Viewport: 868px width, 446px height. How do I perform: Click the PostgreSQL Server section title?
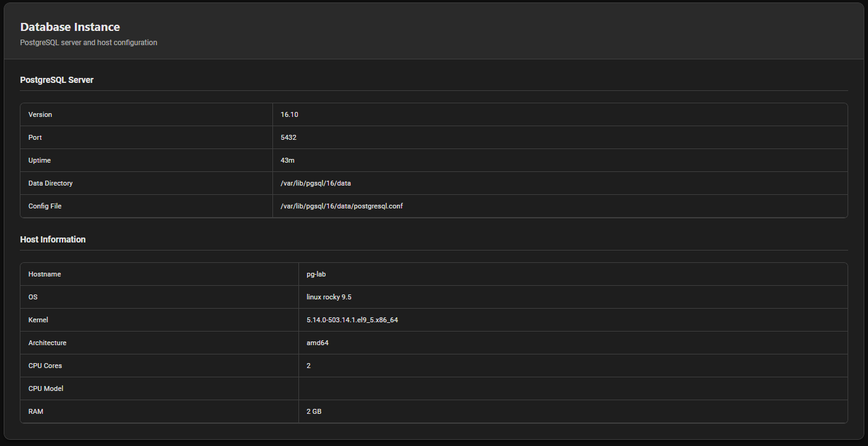point(57,80)
